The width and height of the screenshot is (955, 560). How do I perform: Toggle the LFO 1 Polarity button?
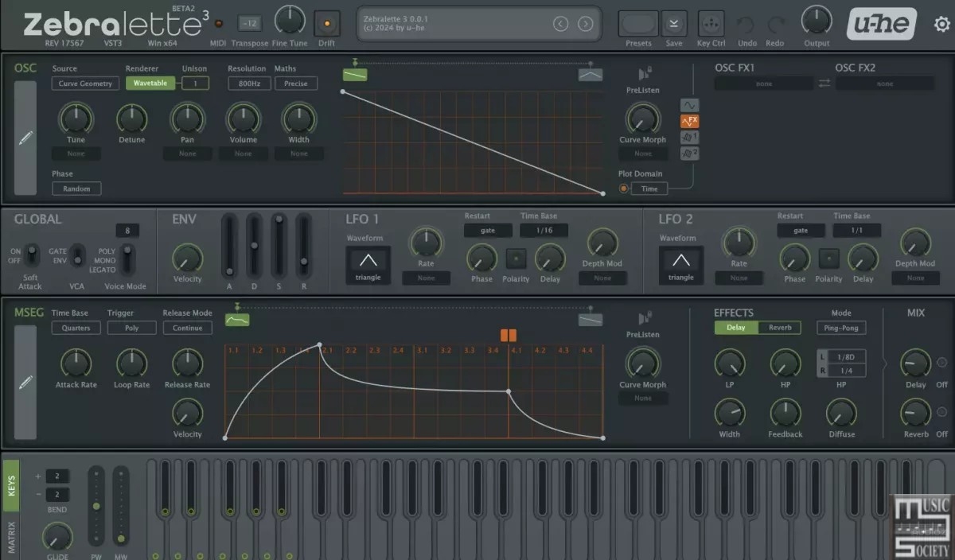(516, 259)
